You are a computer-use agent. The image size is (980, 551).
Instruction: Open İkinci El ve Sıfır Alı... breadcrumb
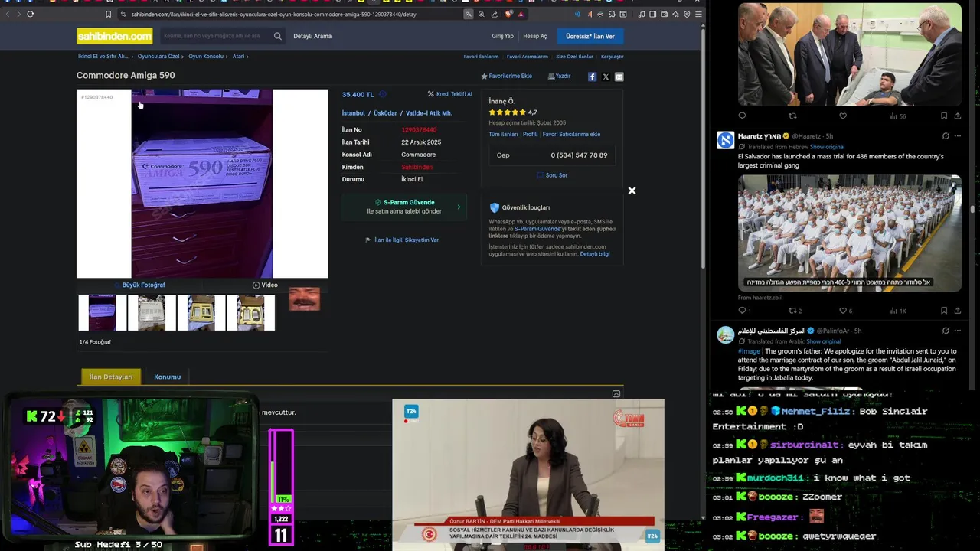[103, 57]
